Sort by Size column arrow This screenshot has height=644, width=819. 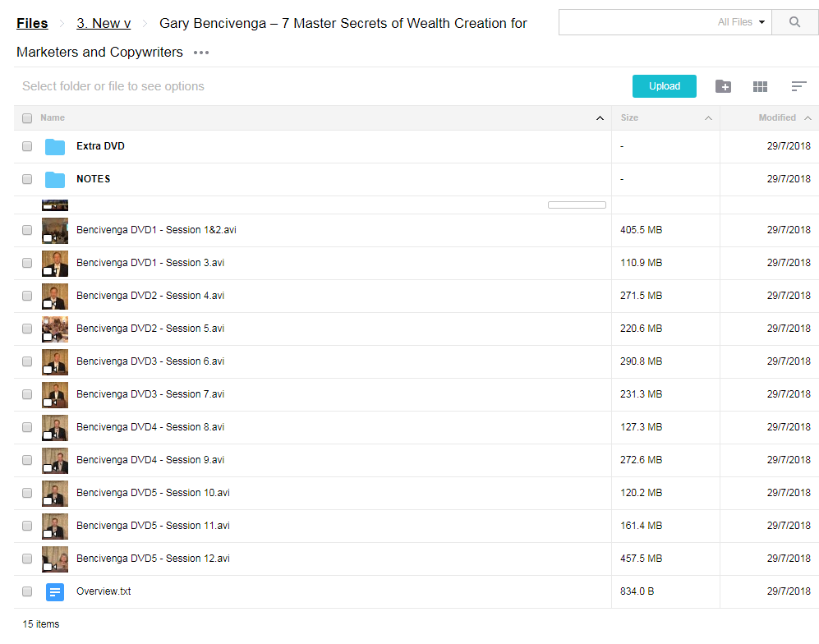tap(708, 118)
